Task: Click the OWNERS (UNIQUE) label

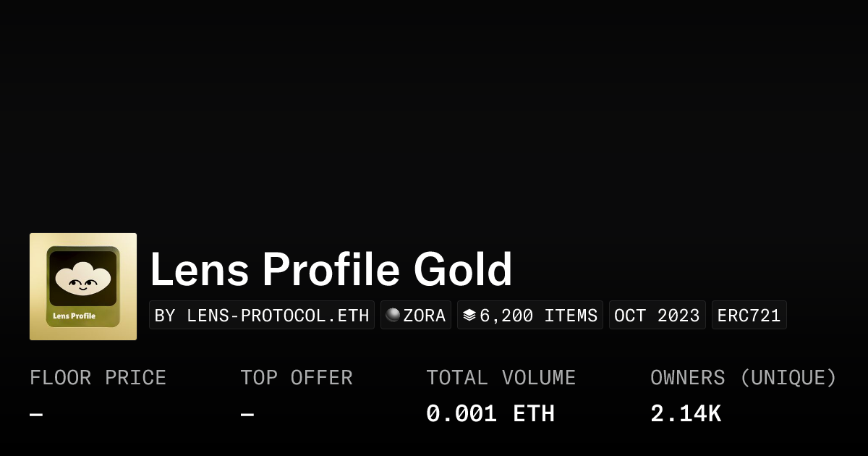Action: pos(743,378)
